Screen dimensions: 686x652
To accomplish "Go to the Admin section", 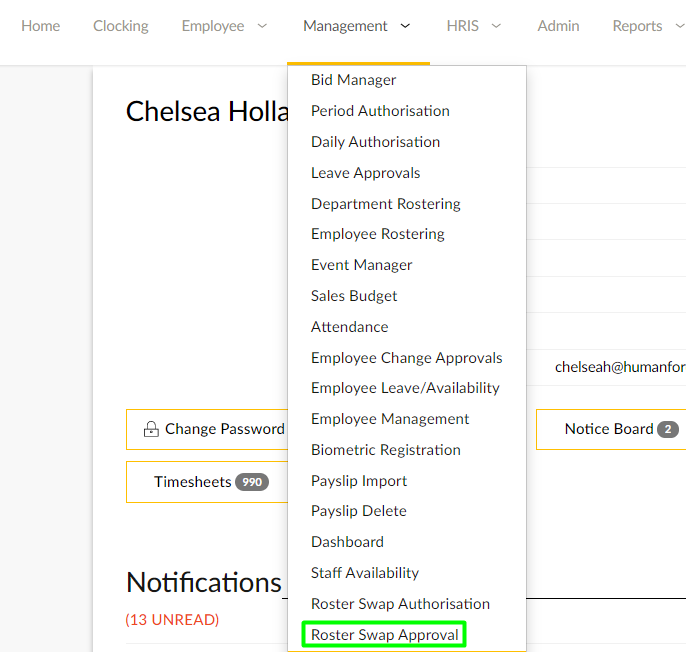I will (558, 26).
